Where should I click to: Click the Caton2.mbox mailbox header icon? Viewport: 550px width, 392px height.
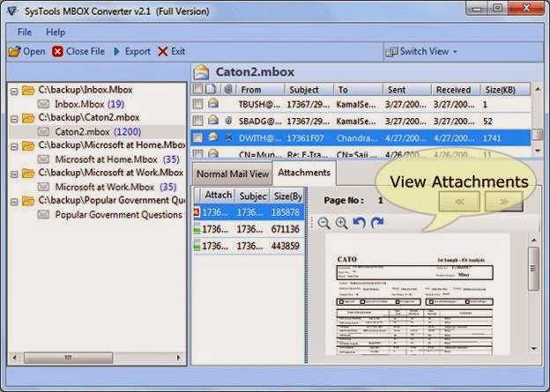tap(202, 72)
